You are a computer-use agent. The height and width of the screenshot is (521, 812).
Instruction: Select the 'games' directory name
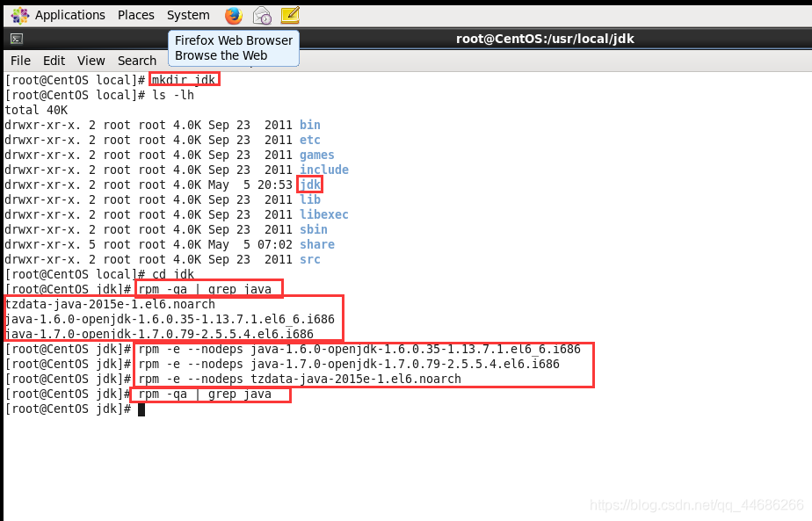coord(317,155)
